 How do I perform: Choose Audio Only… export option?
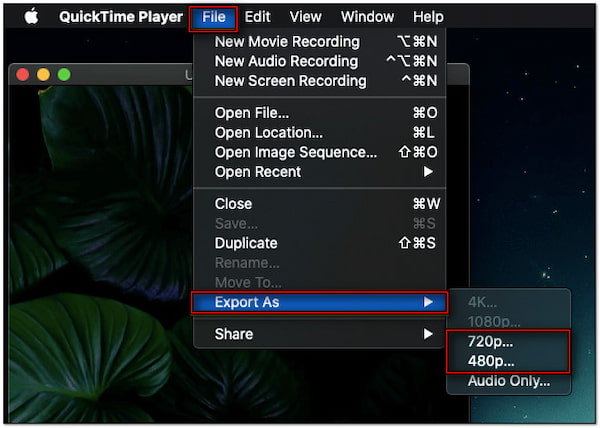509,381
